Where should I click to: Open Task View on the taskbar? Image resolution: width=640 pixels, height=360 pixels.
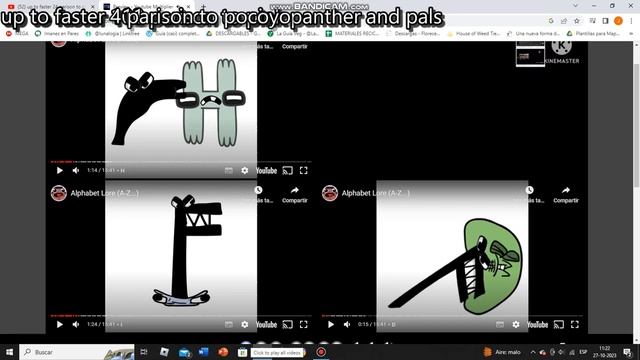tap(144, 352)
